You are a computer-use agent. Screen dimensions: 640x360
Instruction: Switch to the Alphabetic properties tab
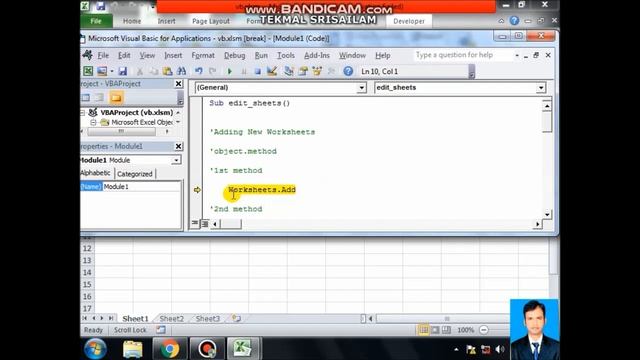coord(96,173)
